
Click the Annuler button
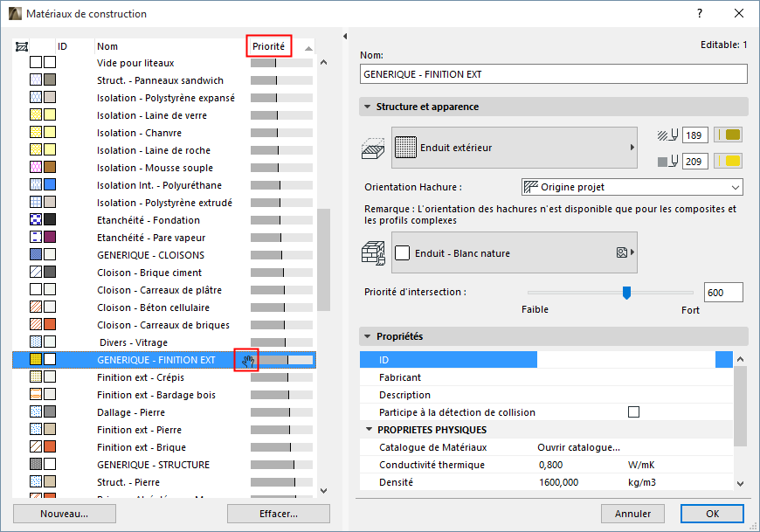click(633, 514)
